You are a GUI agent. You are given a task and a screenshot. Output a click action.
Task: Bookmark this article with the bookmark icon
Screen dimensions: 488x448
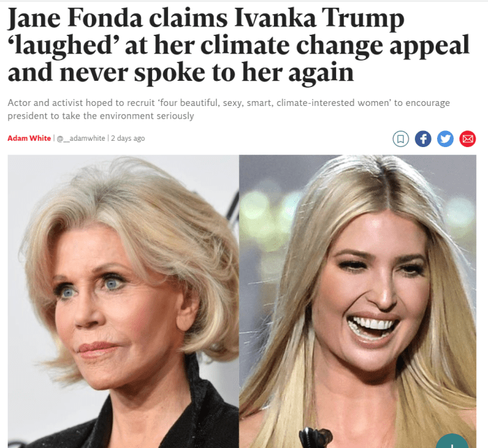(x=401, y=139)
